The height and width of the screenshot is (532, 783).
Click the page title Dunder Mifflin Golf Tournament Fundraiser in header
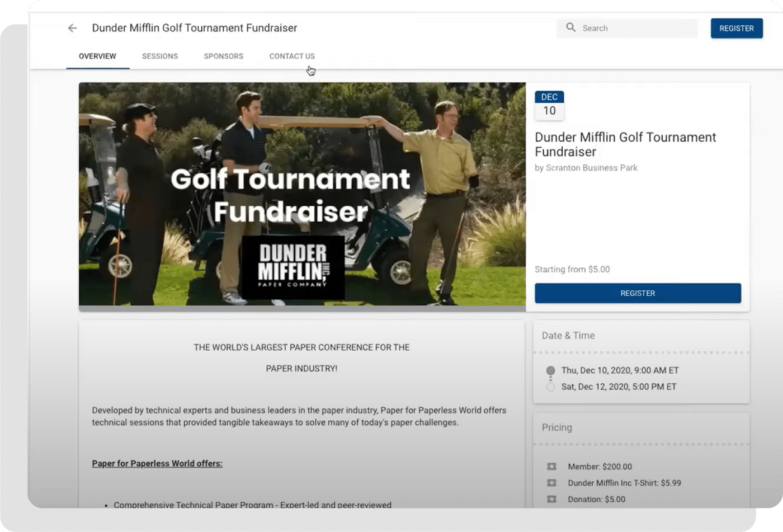pyautogui.click(x=195, y=28)
